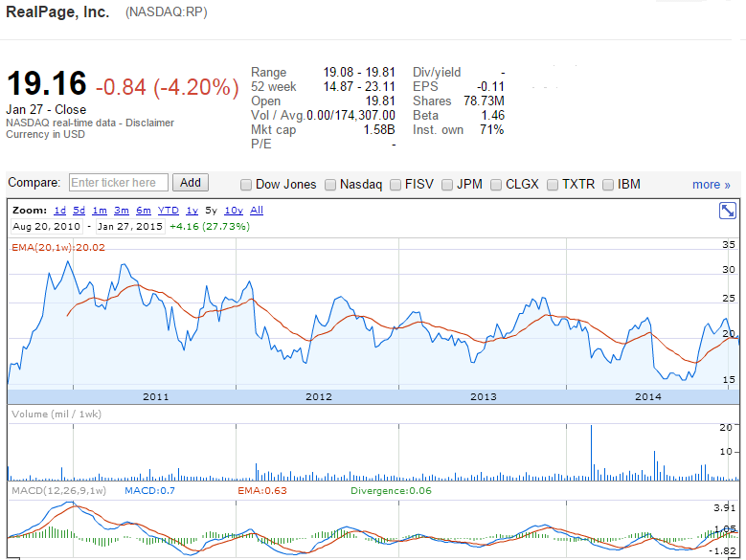
Task: Click the MACD(12,26,9,1w) indicator label
Action: pyautogui.click(x=58, y=490)
